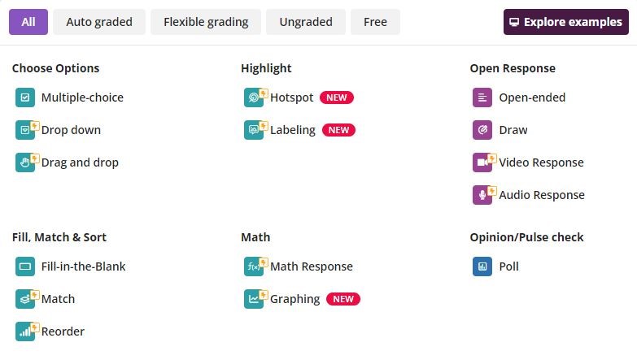
Task: Pick the Match question icon
Action: tap(25, 299)
